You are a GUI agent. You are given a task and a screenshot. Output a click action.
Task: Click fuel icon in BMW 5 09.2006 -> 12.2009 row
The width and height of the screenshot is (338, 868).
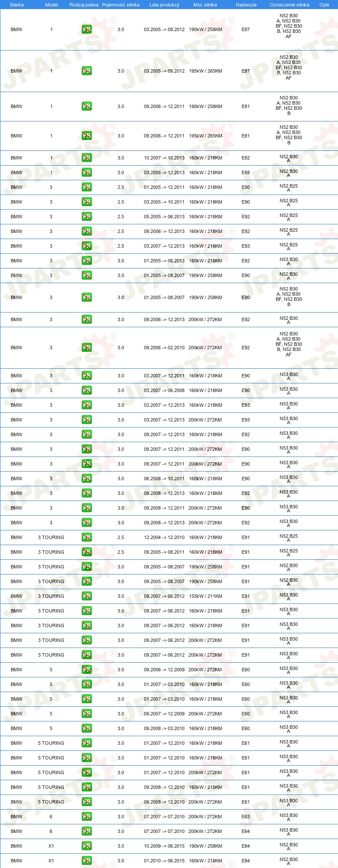click(x=86, y=670)
